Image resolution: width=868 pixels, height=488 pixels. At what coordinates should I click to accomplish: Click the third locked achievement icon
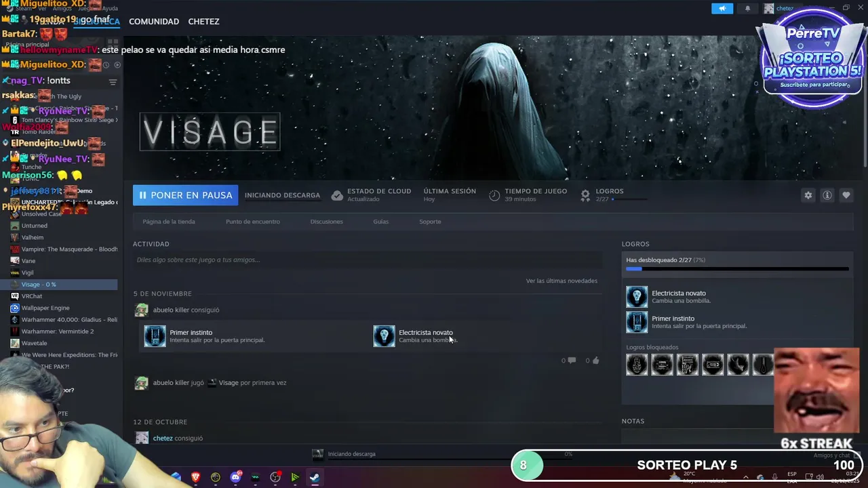tap(688, 365)
